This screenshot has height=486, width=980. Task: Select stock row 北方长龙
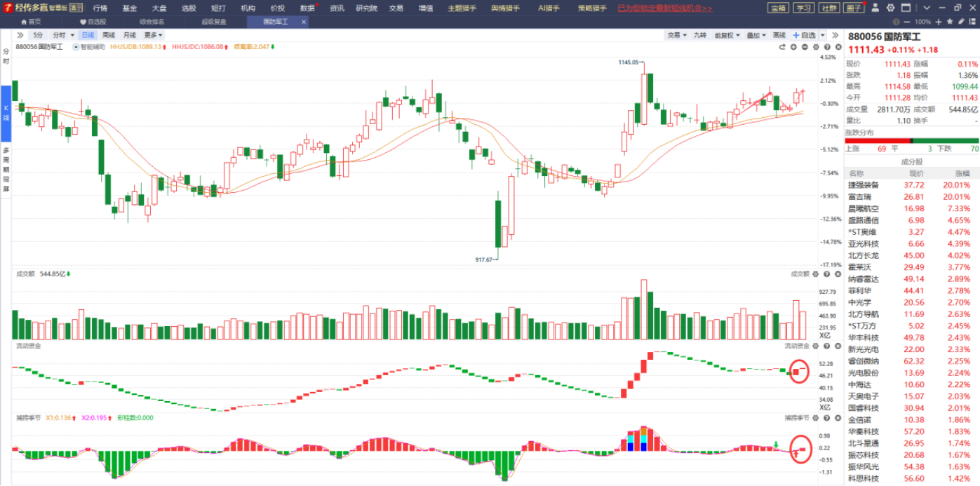pos(913,255)
